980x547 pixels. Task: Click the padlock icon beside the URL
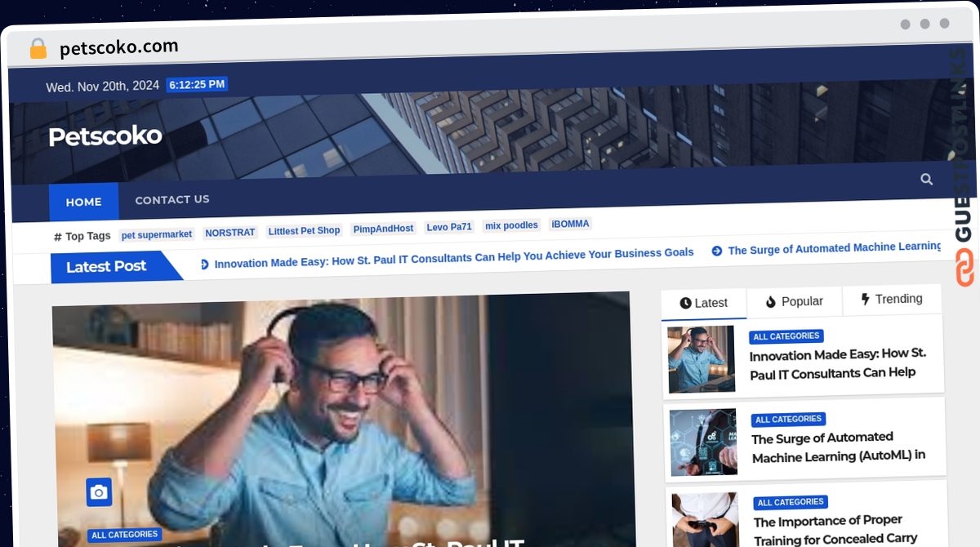(38, 48)
